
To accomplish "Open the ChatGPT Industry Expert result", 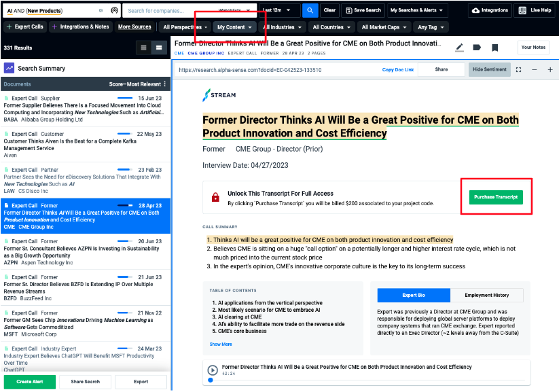I will [85, 358].
